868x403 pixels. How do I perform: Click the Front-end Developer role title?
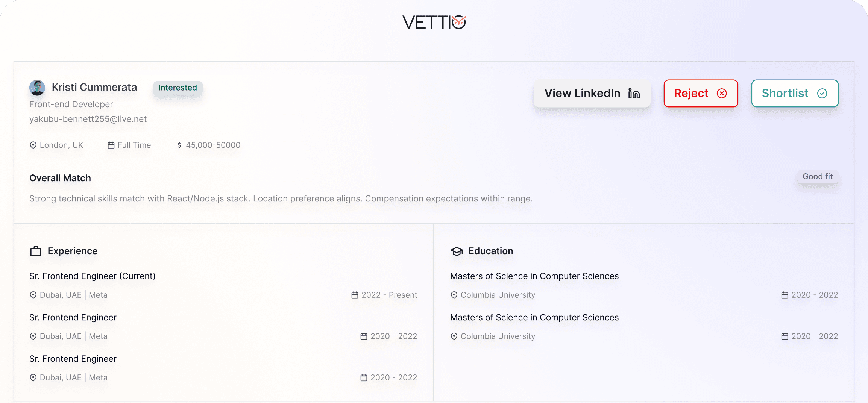[71, 104]
